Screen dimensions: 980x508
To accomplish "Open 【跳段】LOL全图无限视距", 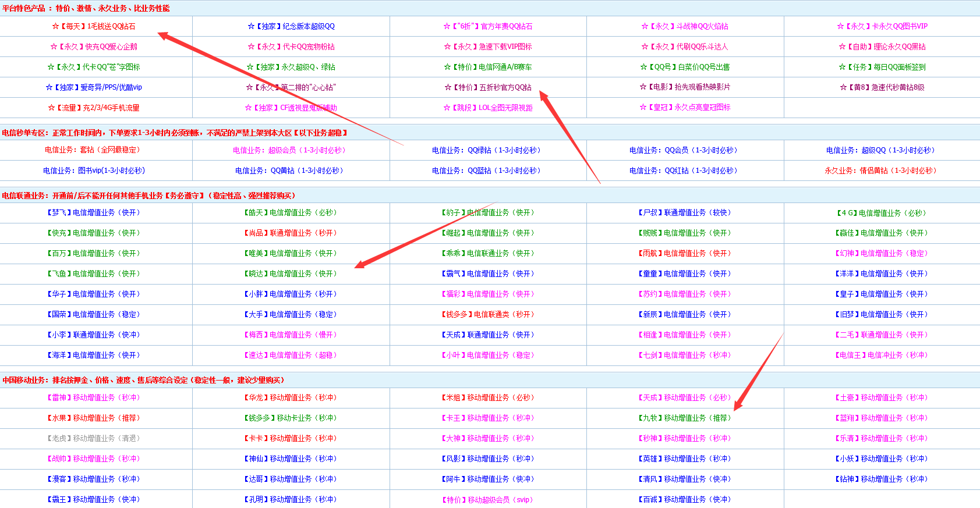I will [488, 108].
